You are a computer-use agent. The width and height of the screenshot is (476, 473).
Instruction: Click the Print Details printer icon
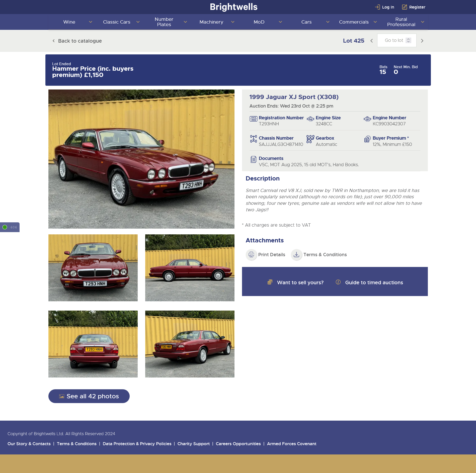[251, 255]
